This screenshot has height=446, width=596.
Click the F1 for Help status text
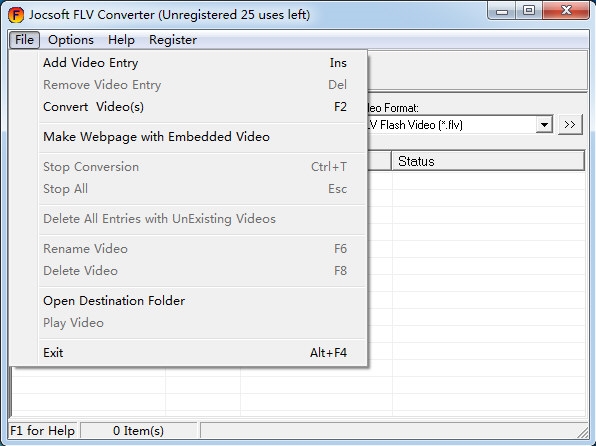pyautogui.click(x=43, y=431)
